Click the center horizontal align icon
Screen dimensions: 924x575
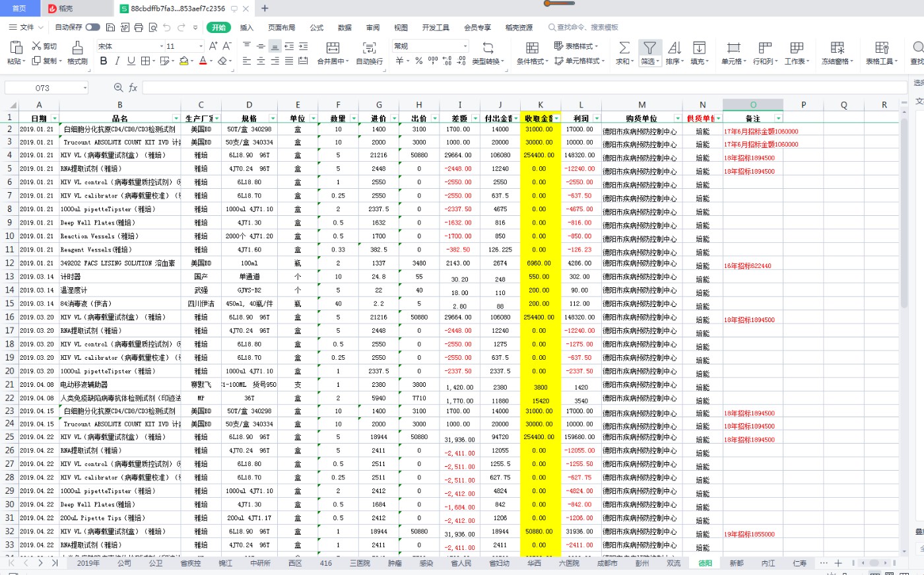pos(261,61)
